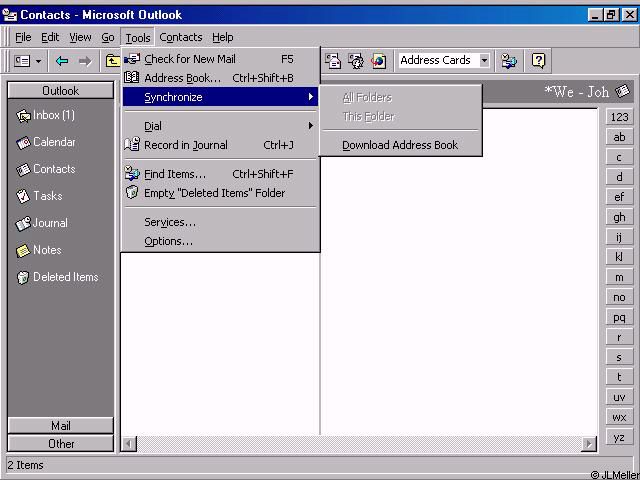640x480 pixels.
Task: Click the Up One Level folder icon
Action: [112, 61]
